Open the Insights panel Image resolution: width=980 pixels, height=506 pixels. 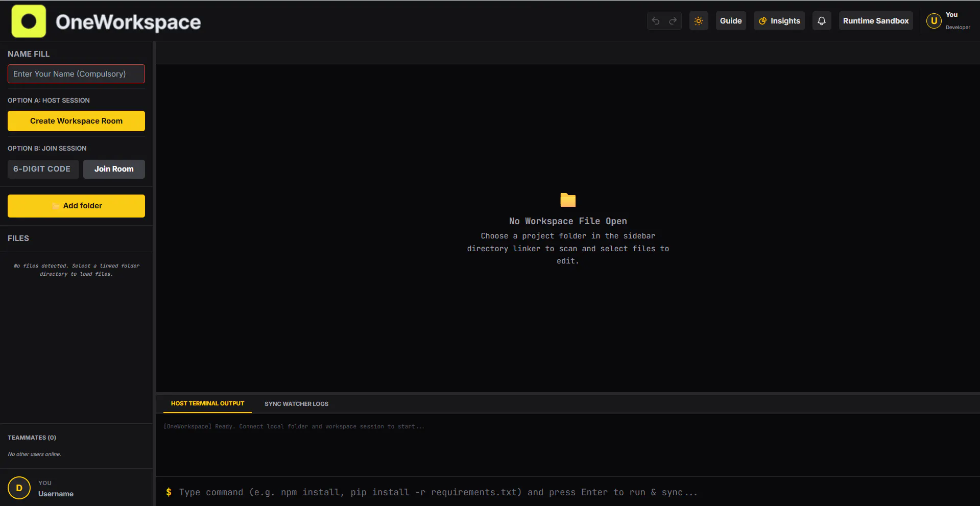pyautogui.click(x=779, y=21)
